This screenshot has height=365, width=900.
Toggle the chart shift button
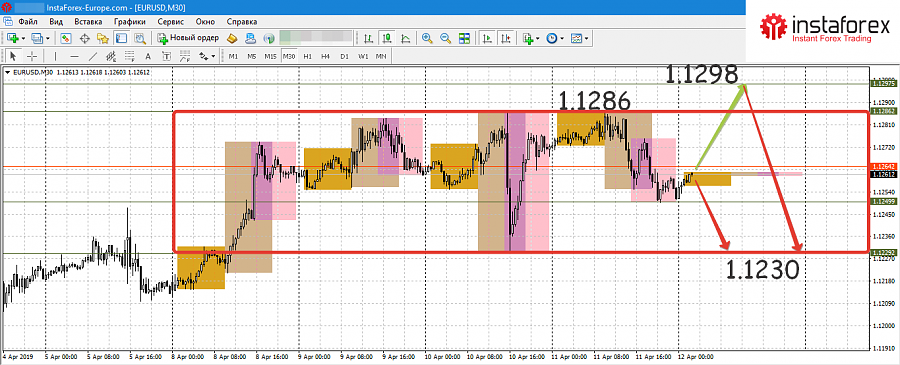pos(506,38)
